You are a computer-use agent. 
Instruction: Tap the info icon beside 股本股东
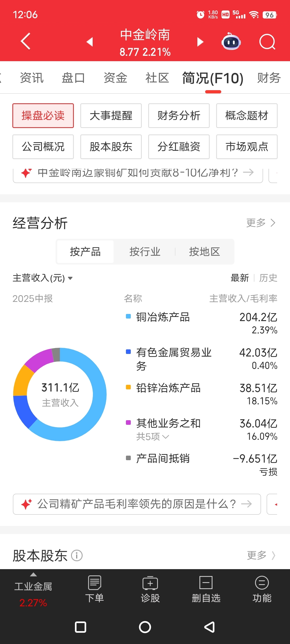pos(77,555)
